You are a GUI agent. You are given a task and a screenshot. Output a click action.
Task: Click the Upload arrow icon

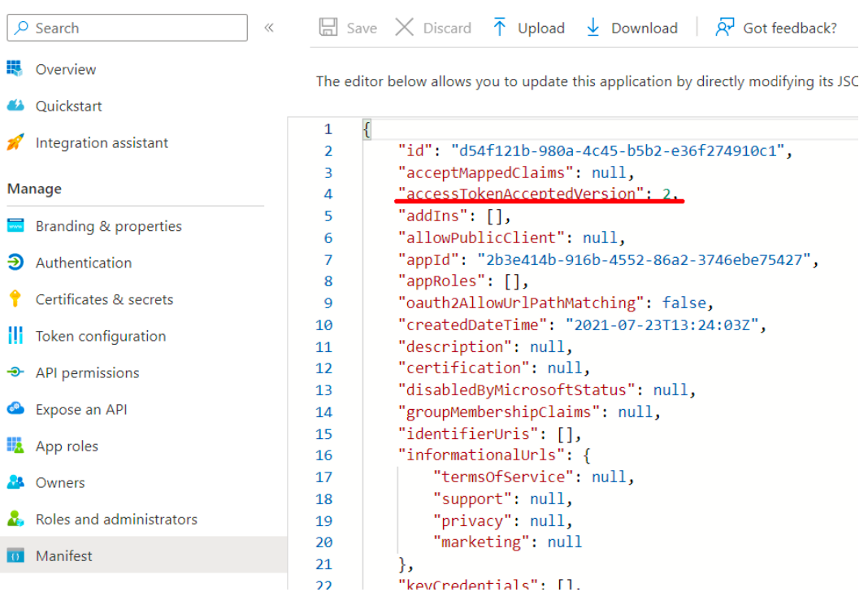499,27
